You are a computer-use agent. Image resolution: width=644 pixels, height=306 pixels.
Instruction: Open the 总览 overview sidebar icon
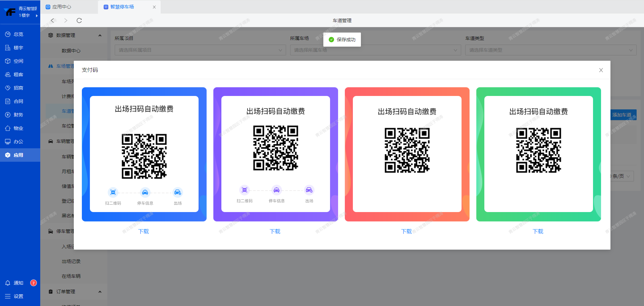8,34
